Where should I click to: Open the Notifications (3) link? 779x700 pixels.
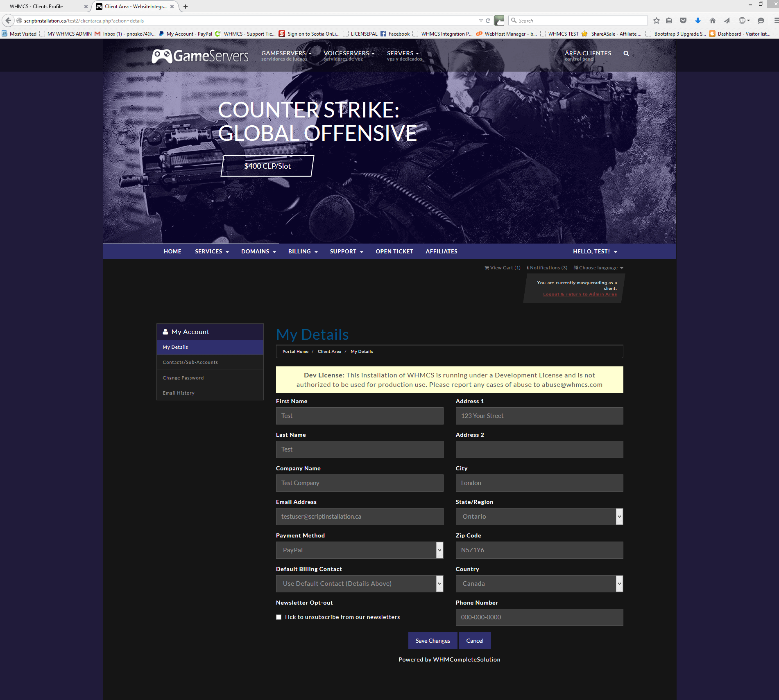[547, 268]
